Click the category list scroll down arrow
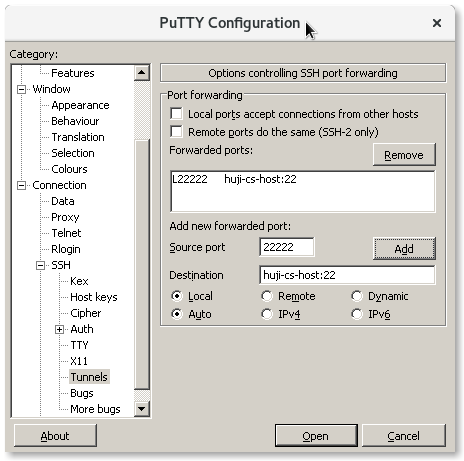This screenshot has height=461, width=464. 142,409
